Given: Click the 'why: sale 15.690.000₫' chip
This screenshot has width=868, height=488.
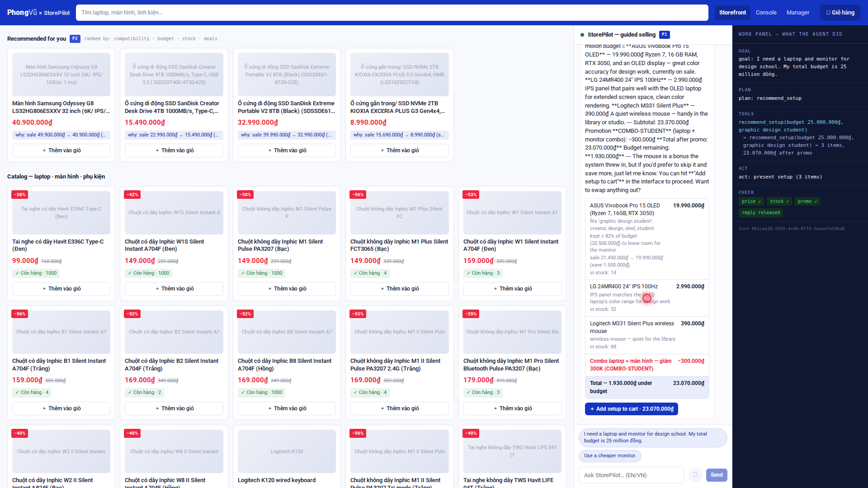Looking at the screenshot, I should (400, 135).
